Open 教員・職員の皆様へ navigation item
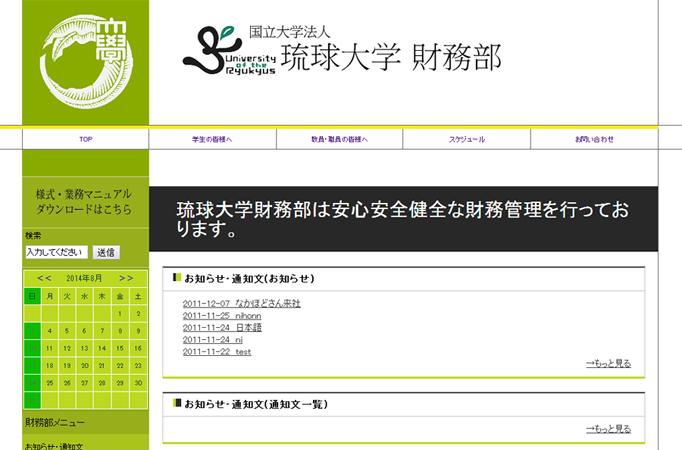Screen dimensions: 682x450 tap(339, 140)
